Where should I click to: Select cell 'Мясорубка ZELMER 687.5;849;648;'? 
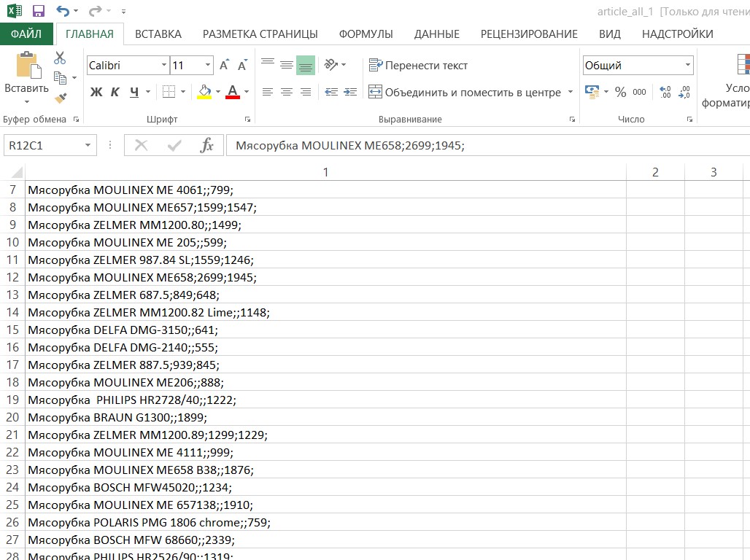click(x=325, y=295)
